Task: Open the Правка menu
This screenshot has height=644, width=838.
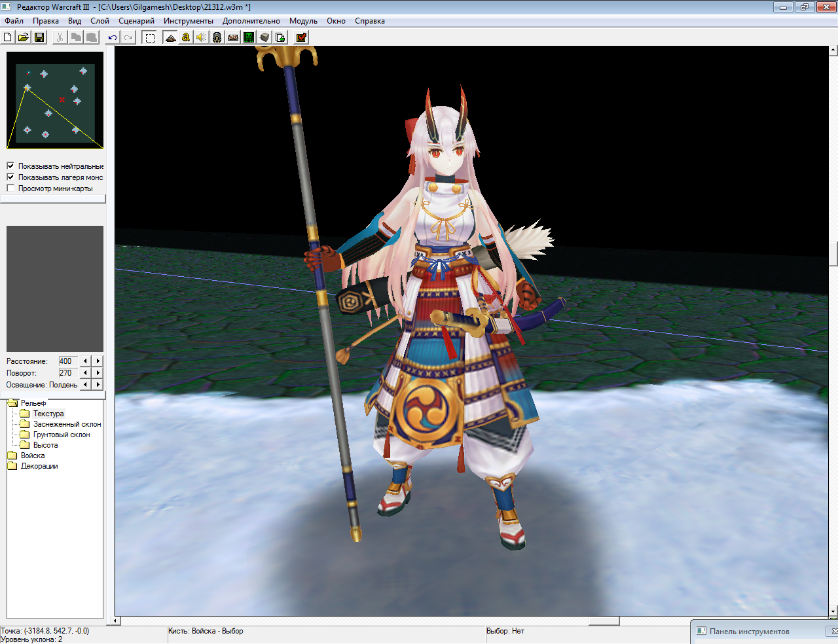Action: pyautogui.click(x=46, y=21)
